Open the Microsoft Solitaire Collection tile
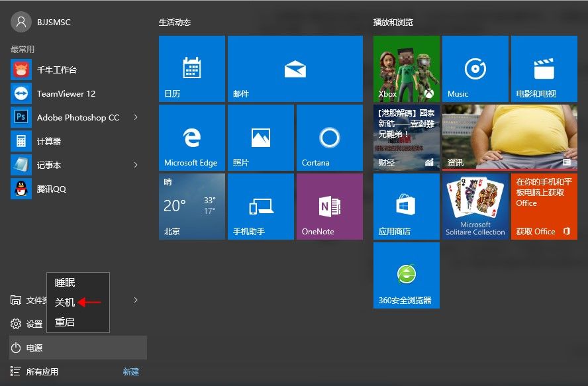588x386 pixels. tap(475, 207)
